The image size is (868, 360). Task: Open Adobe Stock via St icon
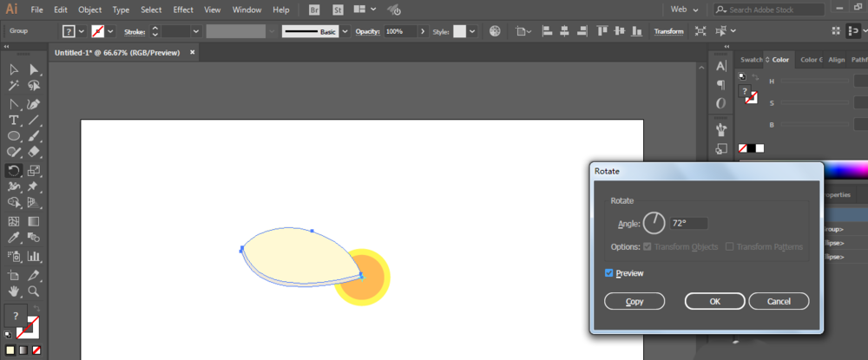[338, 10]
